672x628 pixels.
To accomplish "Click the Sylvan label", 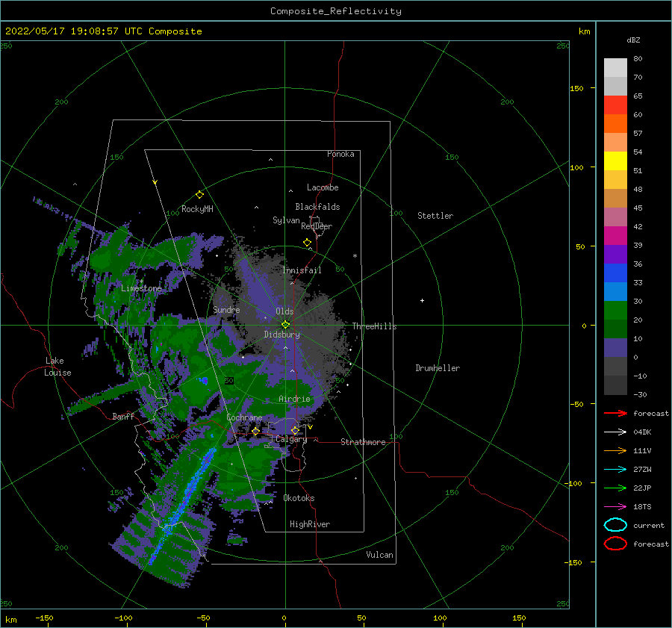I will pos(286,220).
